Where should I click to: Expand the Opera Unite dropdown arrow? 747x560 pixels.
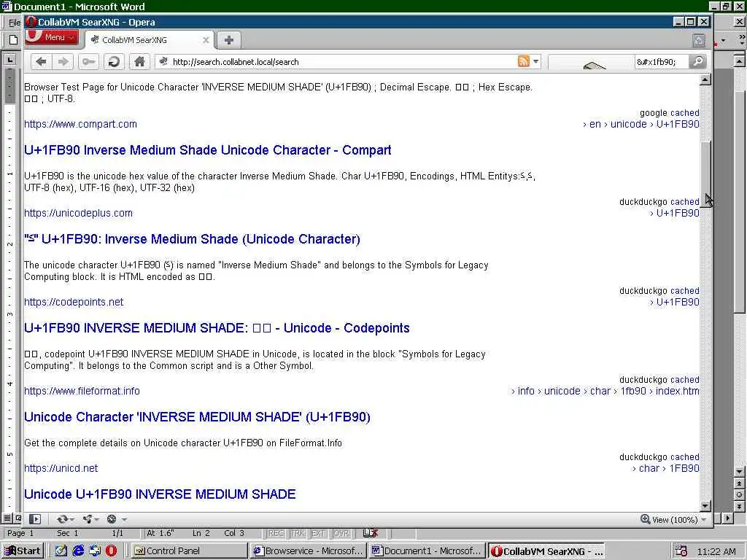pos(97,519)
